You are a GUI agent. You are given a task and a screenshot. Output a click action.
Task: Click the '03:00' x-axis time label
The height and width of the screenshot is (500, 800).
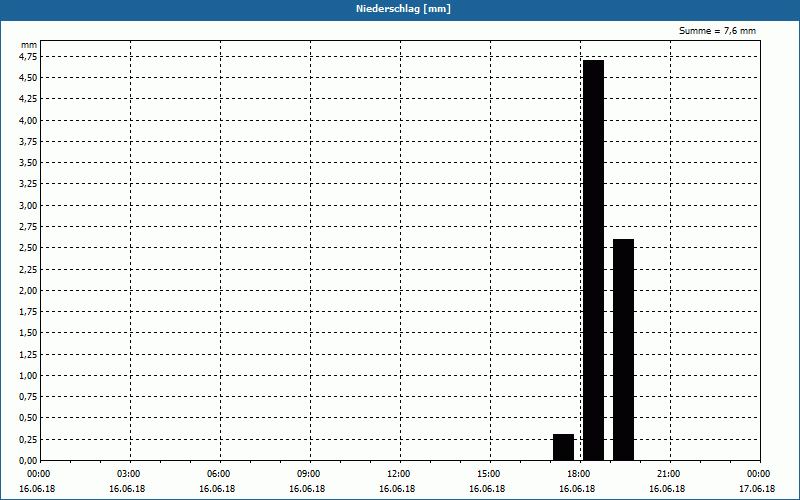[x=129, y=474]
